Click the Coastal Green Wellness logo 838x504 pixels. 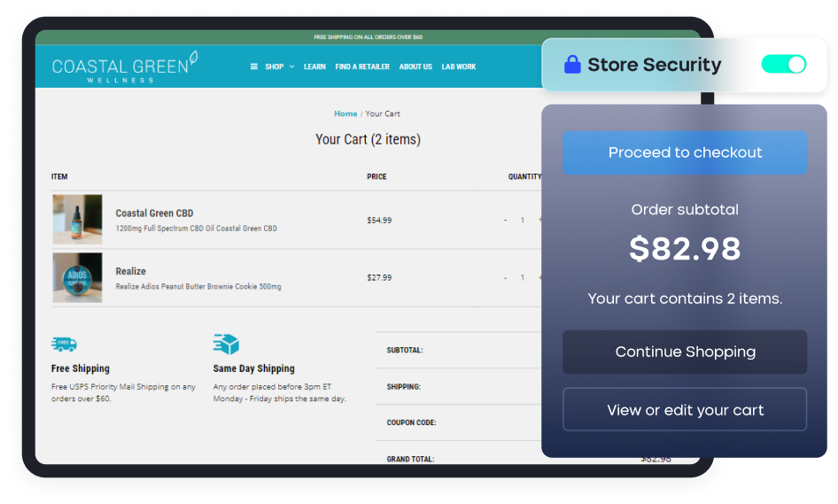tap(125, 67)
